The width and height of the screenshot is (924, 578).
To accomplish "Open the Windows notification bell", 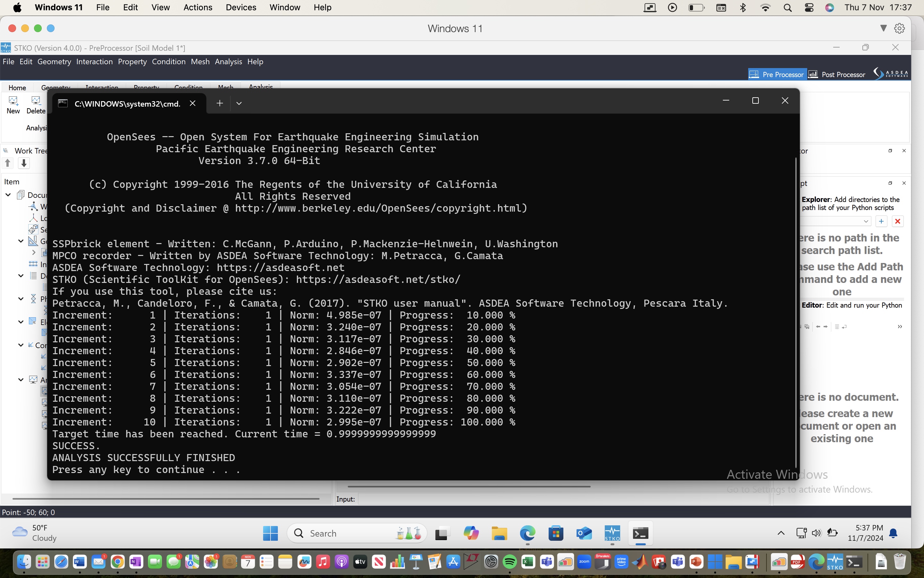I will coord(893,533).
